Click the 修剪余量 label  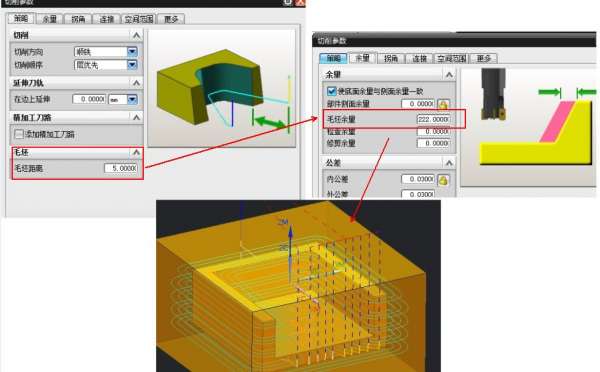click(341, 143)
